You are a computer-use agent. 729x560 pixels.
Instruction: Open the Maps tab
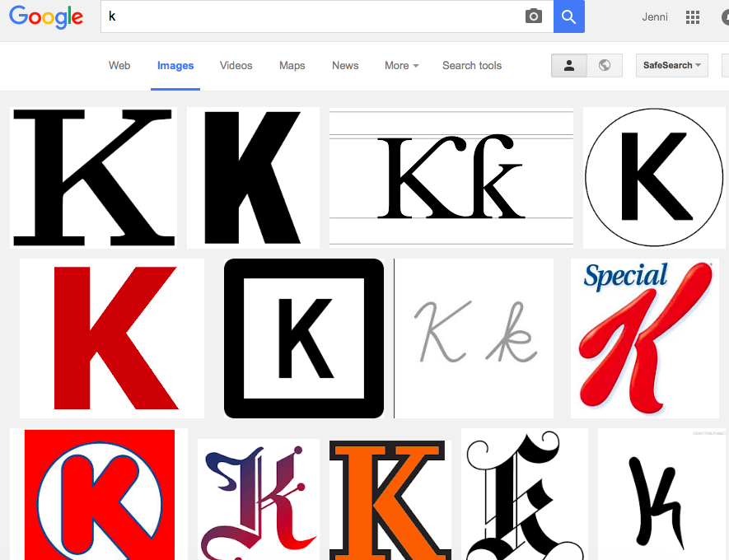292,66
